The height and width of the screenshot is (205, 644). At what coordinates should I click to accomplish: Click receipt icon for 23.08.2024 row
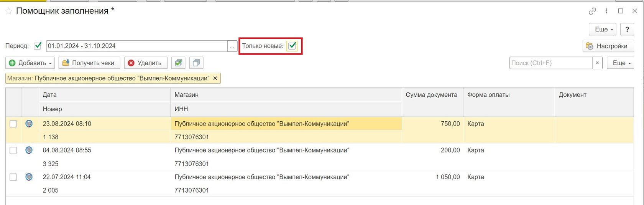pyautogui.click(x=29, y=124)
